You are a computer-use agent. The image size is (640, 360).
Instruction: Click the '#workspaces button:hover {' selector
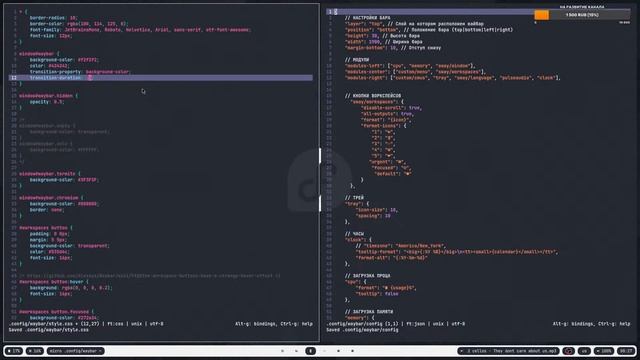point(53,282)
